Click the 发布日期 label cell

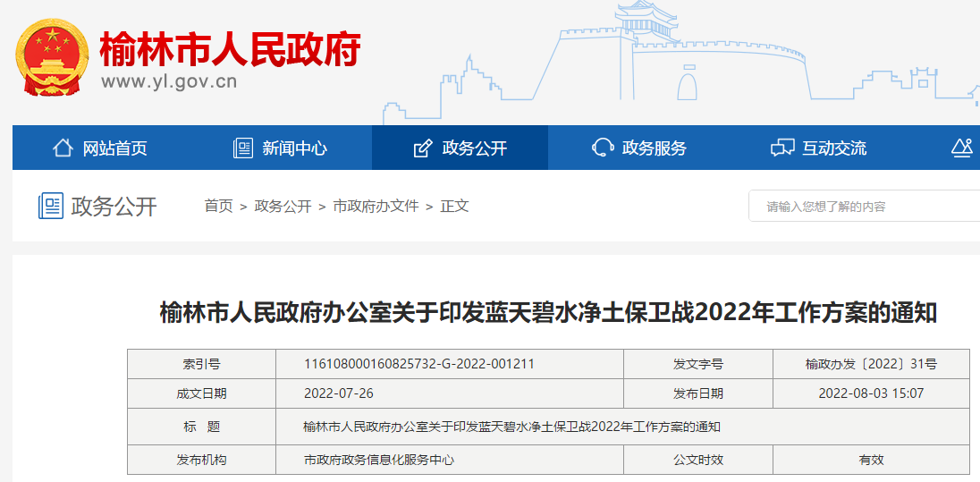pyautogui.click(x=698, y=393)
